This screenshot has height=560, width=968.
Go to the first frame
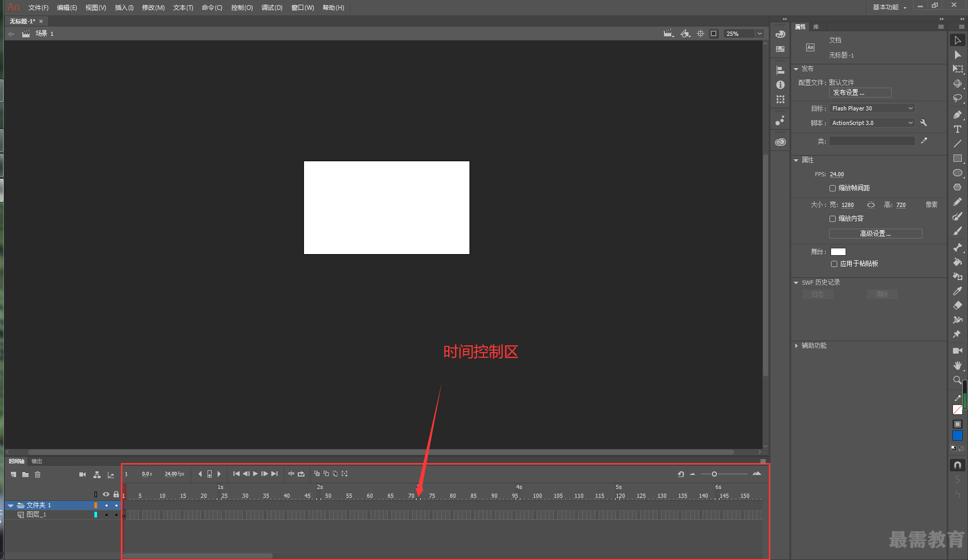click(237, 474)
